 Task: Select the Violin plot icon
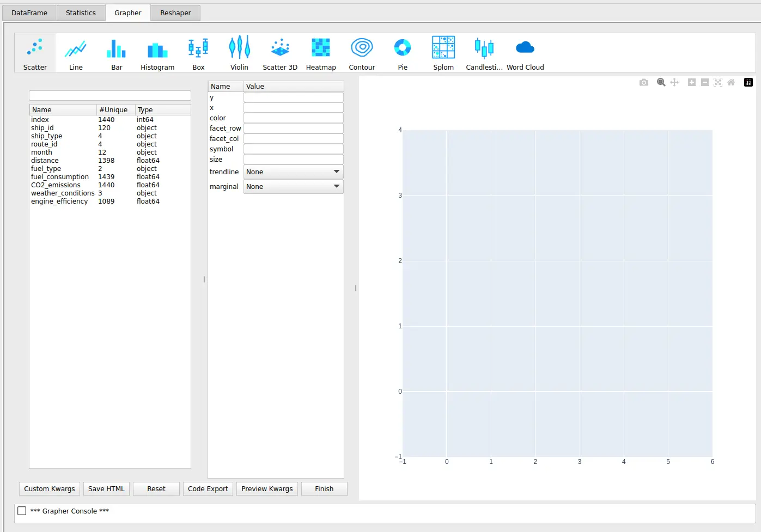pos(239,52)
